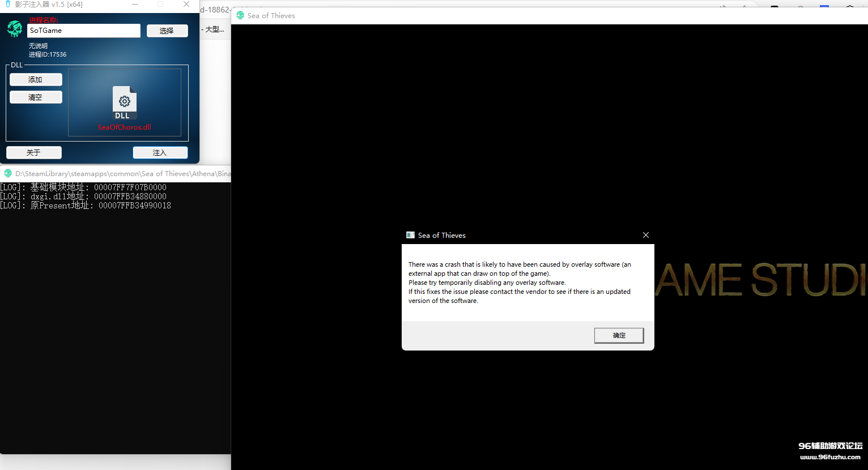Select the SeaOfChoros.dll file icon
The width and height of the screenshot is (868, 470).
pyautogui.click(x=124, y=102)
